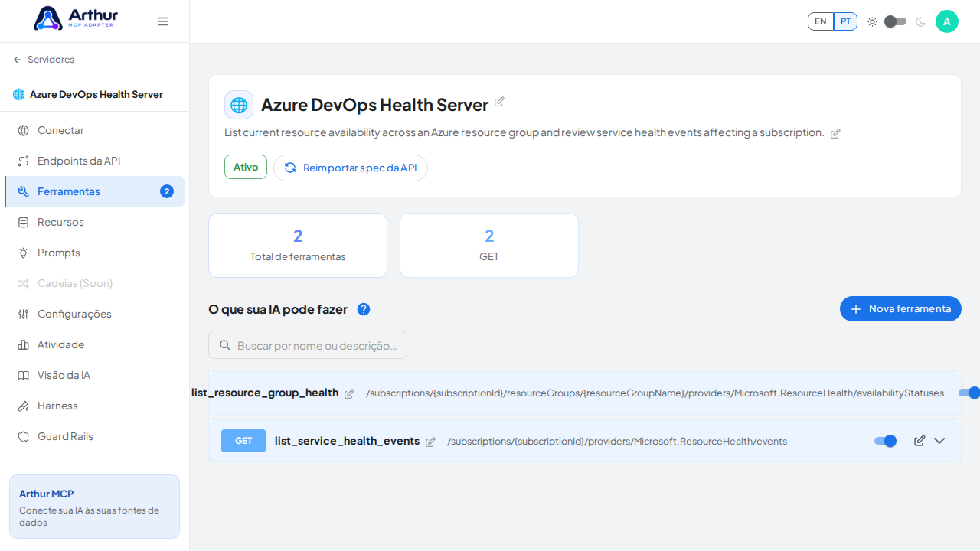Expand the list_service_health_events row
Image resolution: width=980 pixels, height=551 pixels.
(x=939, y=441)
